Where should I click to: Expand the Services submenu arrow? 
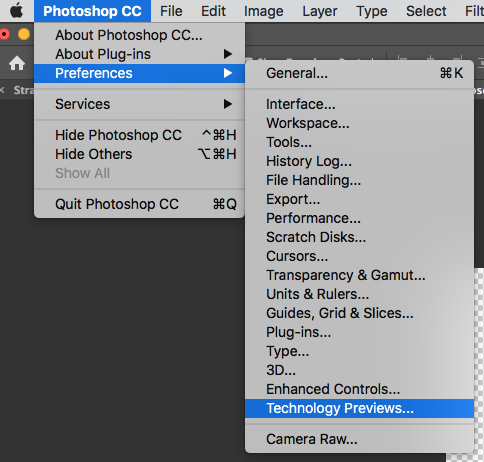point(228,104)
